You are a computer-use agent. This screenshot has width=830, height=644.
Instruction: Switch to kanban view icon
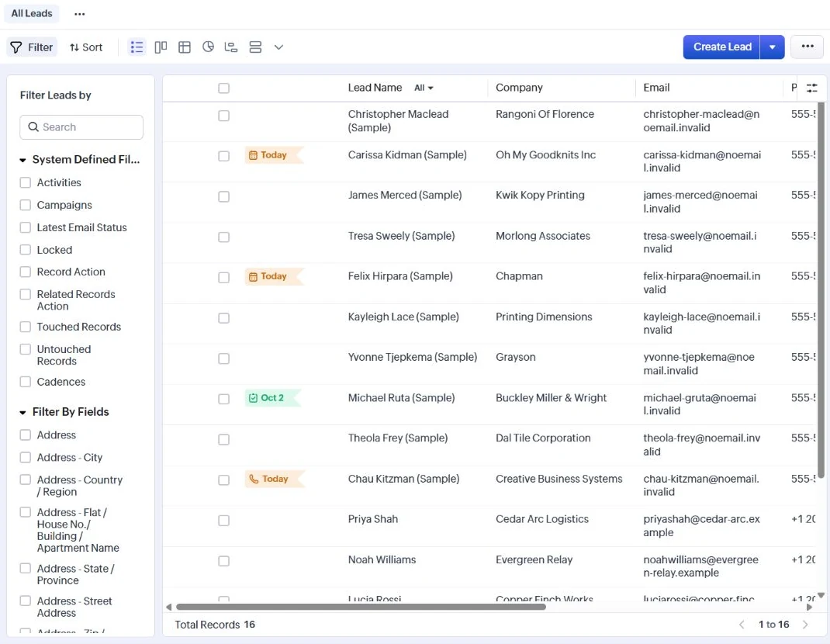point(161,47)
